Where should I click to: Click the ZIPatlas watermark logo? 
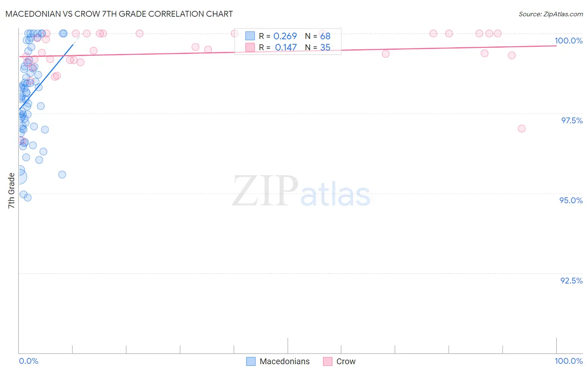(x=301, y=192)
